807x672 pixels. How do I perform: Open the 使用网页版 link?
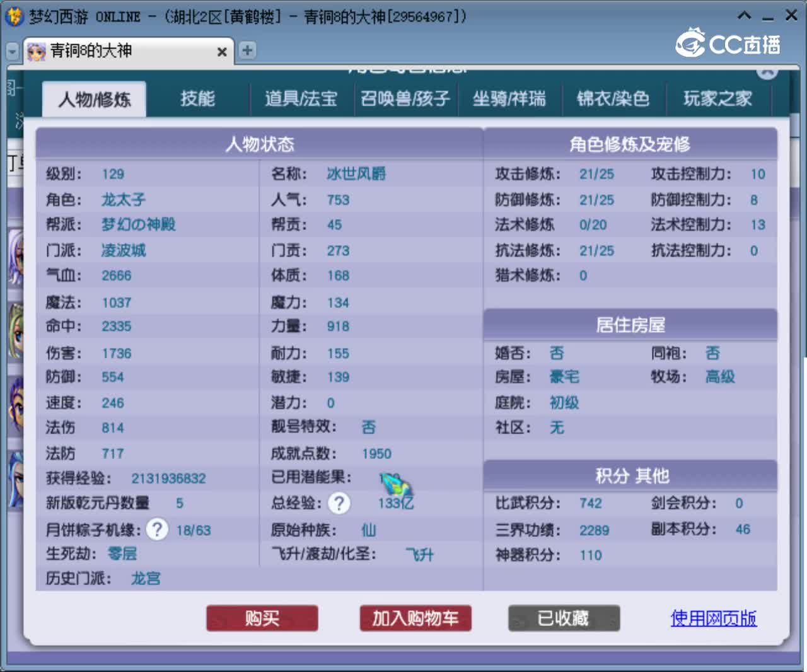(714, 618)
